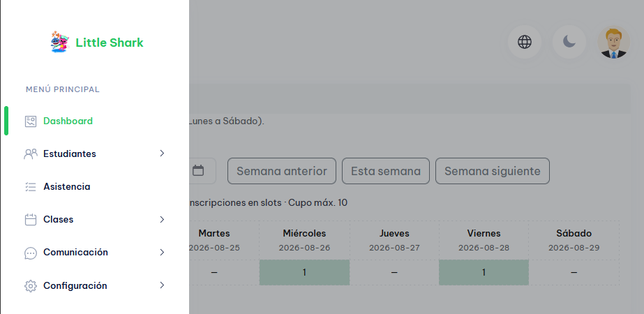The image size is (644, 314).
Task: Click the Clases calendar icon
Action: point(31,220)
